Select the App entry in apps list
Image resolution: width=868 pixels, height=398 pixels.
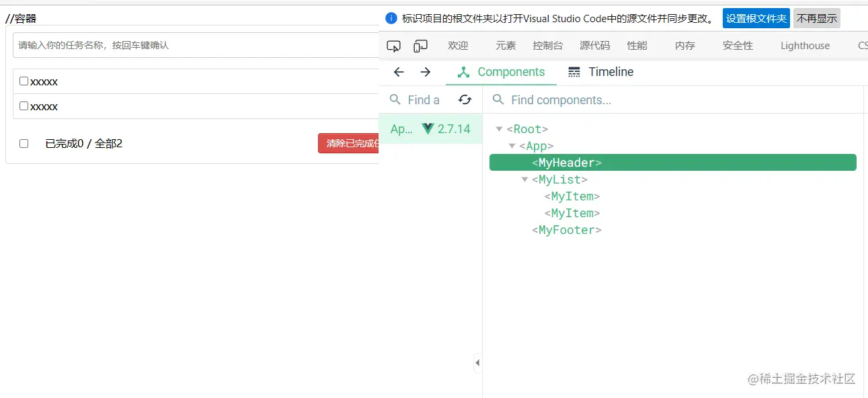tap(430, 129)
